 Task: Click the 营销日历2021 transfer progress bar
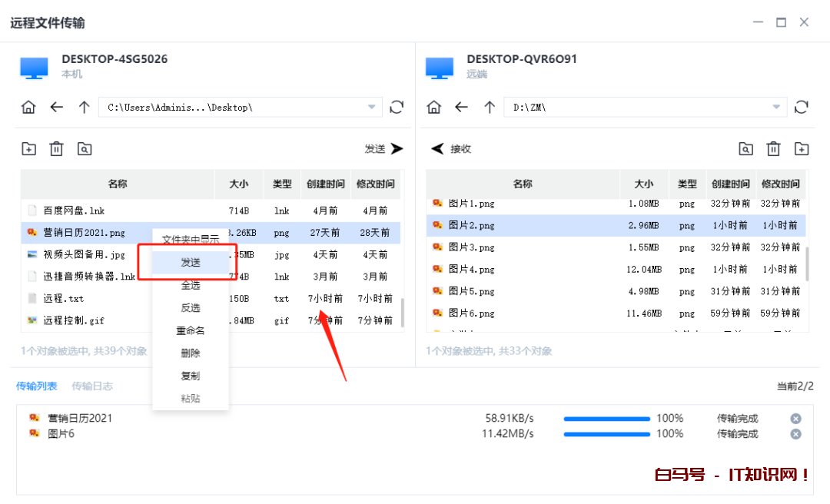607,419
